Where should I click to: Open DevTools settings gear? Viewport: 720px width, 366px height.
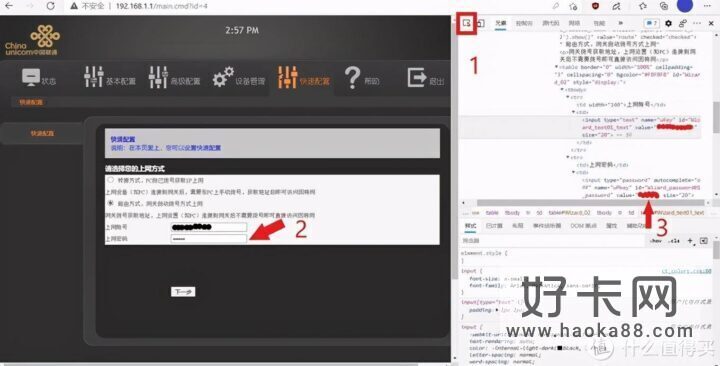(669, 23)
